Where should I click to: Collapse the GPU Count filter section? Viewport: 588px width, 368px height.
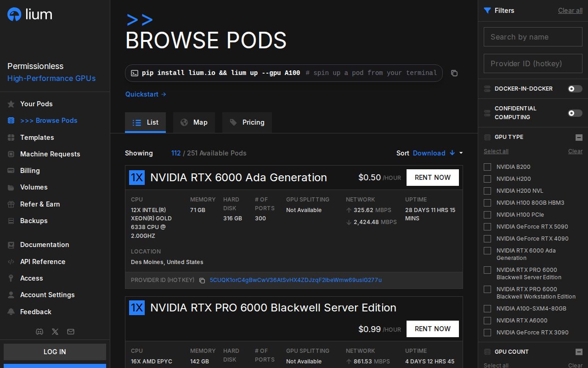[x=579, y=352]
